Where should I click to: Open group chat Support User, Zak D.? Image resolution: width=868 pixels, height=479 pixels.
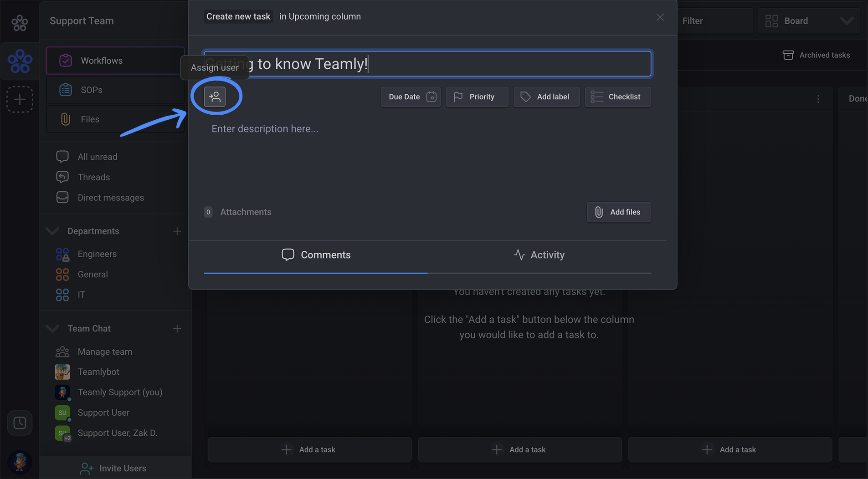coord(106,433)
